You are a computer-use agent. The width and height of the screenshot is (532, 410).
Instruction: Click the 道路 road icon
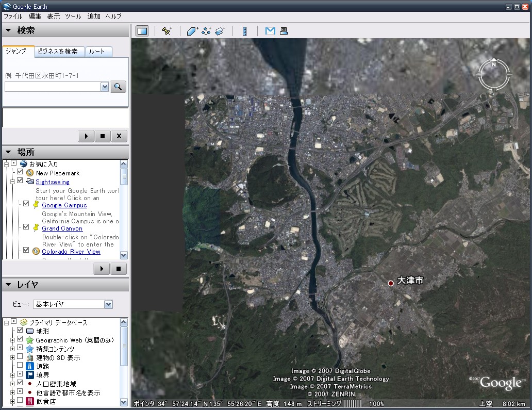coord(30,366)
